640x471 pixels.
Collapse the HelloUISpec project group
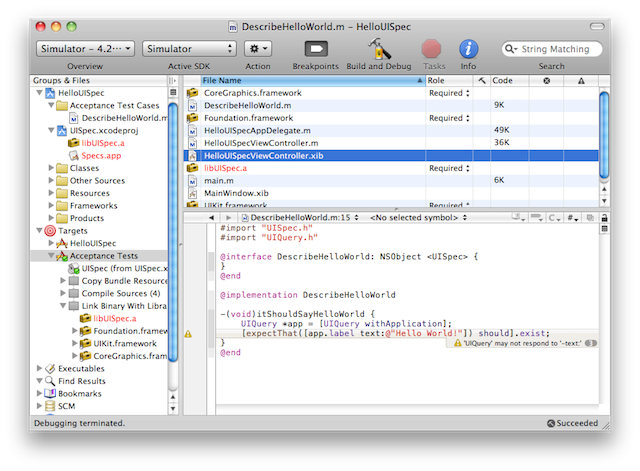(x=39, y=93)
